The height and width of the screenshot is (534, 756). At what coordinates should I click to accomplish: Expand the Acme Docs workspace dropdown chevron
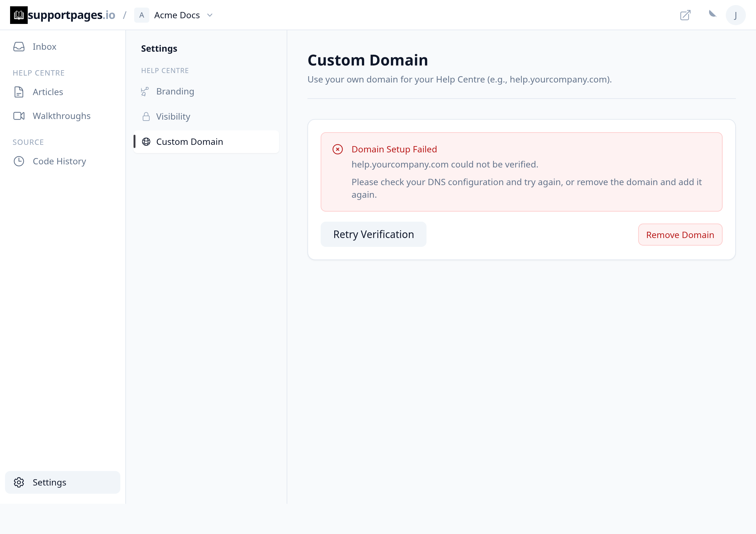[210, 15]
